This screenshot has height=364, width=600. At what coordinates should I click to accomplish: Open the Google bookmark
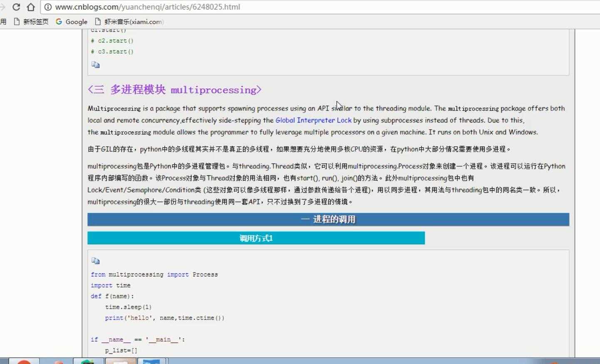tap(72, 22)
